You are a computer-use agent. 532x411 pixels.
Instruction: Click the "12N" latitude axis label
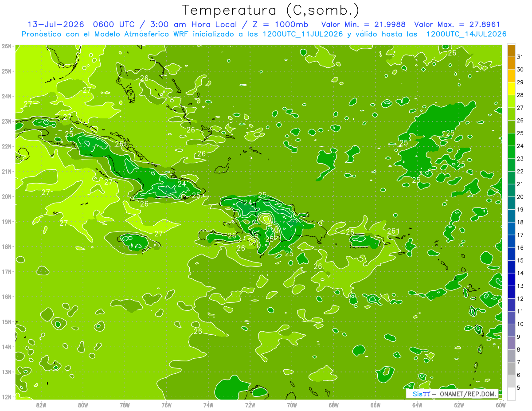[x=6, y=397]
